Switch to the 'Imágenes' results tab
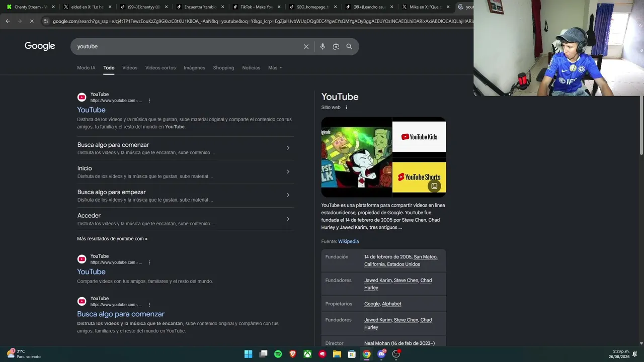 194,68
